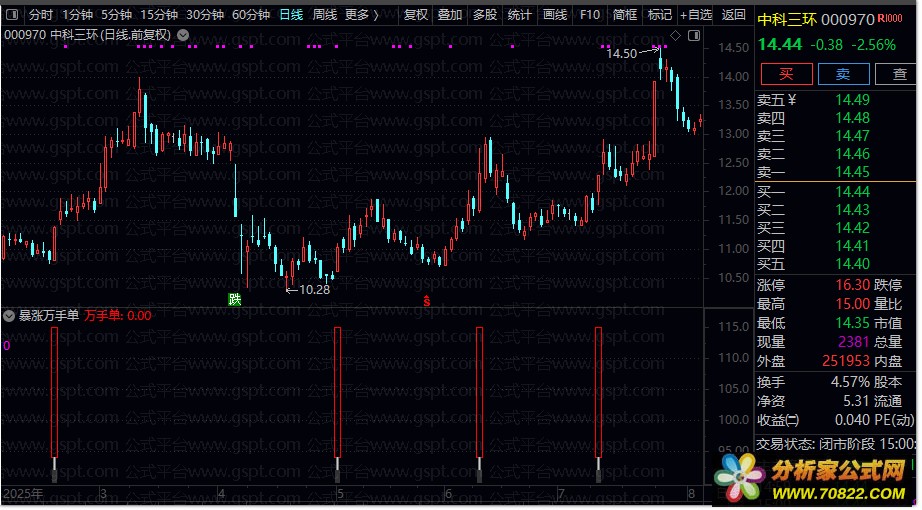Click the ¥ symbol next to 卖五
The height and width of the screenshot is (510, 922).
[791, 100]
